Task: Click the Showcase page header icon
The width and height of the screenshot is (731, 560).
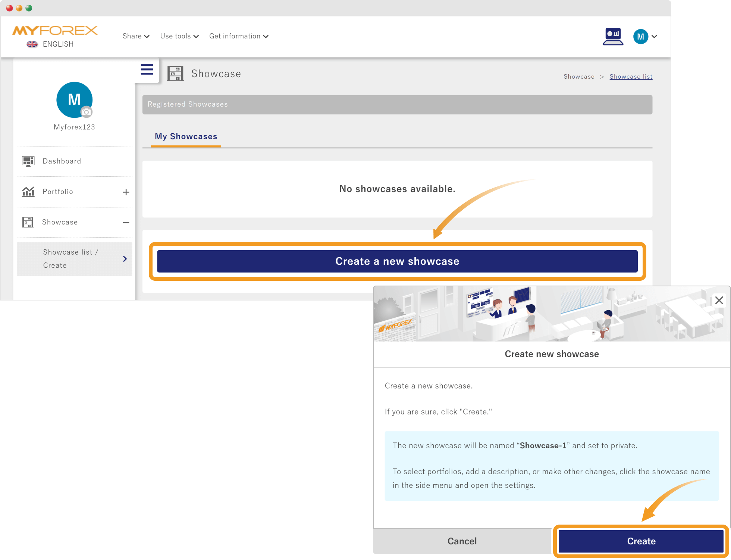Action: coord(175,73)
